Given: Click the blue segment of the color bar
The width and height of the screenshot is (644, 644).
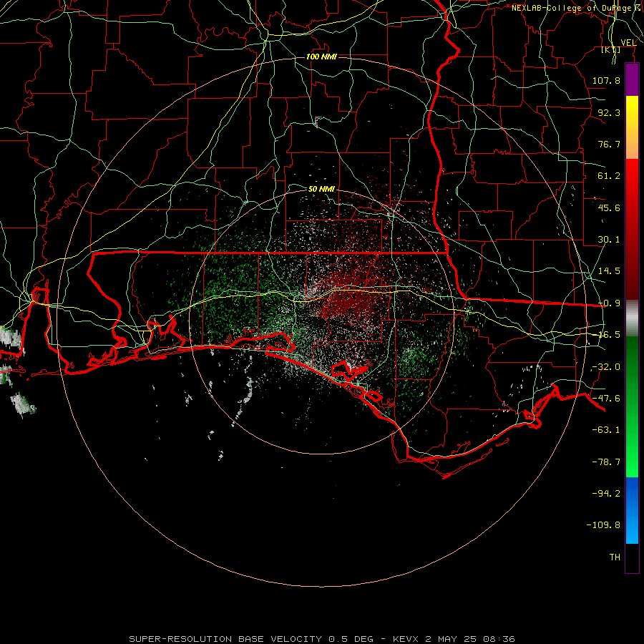Looking at the screenshot, I should click(x=632, y=510).
